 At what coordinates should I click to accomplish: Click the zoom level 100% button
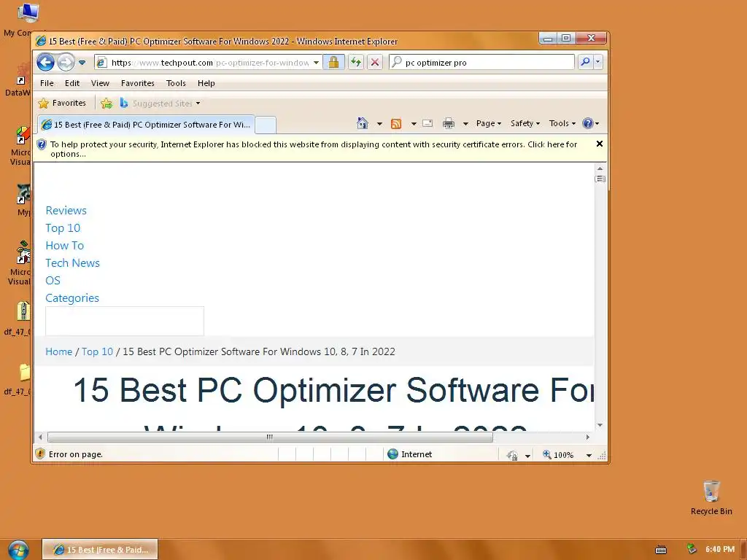[x=558, y=455]
